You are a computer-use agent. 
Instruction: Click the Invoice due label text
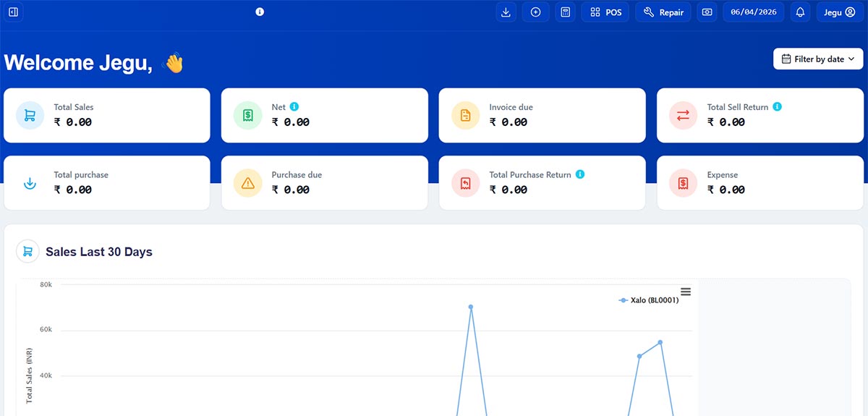point(511,107)
